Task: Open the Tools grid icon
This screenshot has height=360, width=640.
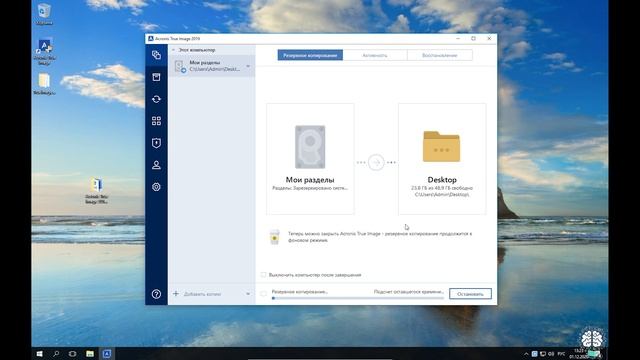Action: (x=156, y=121)
